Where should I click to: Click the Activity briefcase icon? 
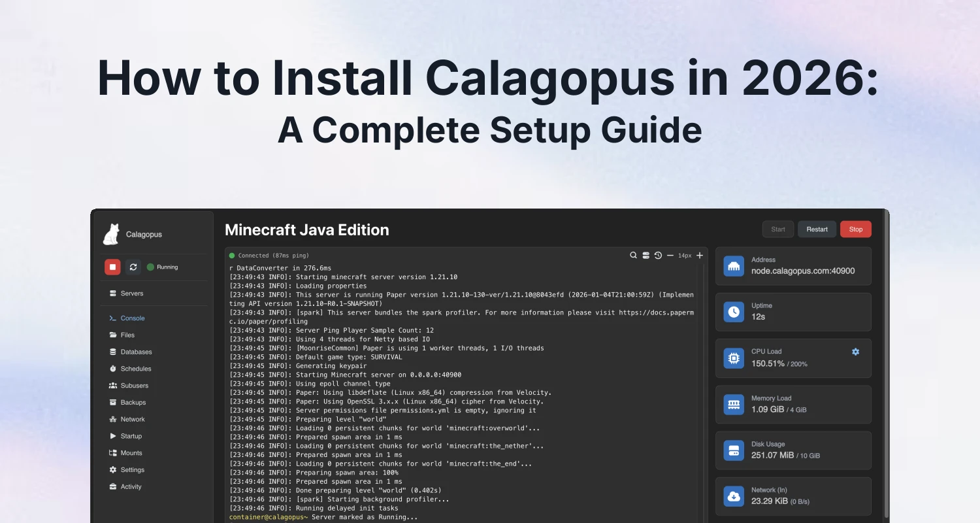pyautogui.click(x=113, y=486)
